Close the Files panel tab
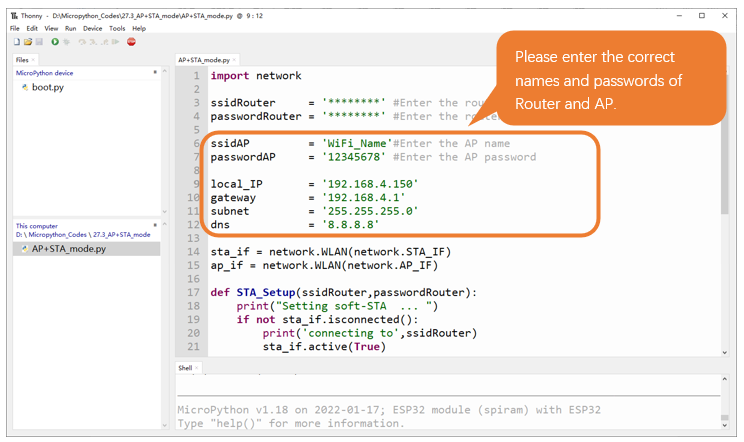744x442 pixels. 33,60
